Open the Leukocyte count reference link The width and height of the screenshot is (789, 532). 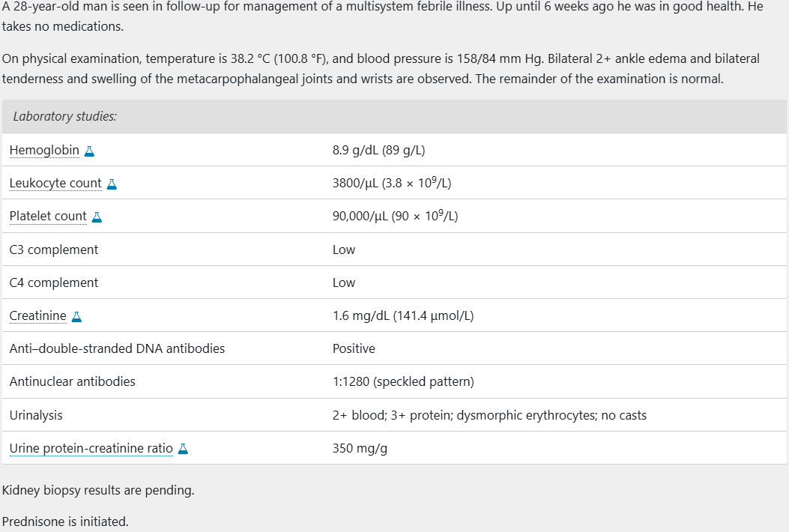coord(55,184)
